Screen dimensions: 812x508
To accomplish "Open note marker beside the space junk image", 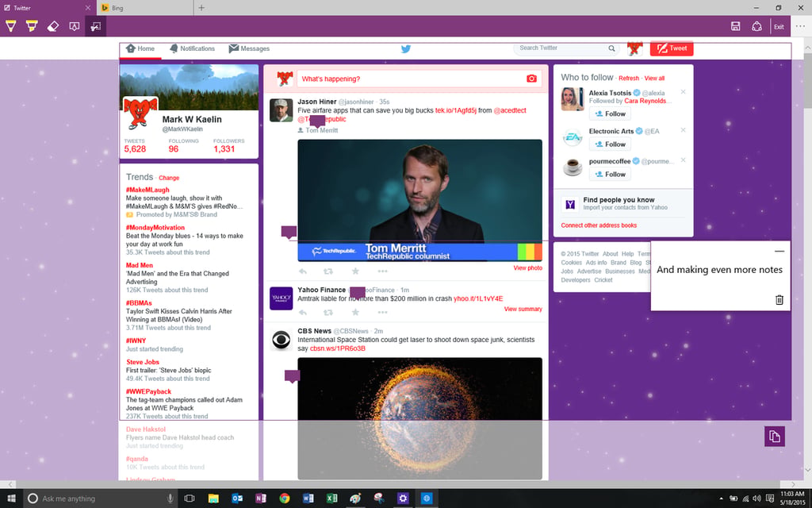I will coord(292,376).
